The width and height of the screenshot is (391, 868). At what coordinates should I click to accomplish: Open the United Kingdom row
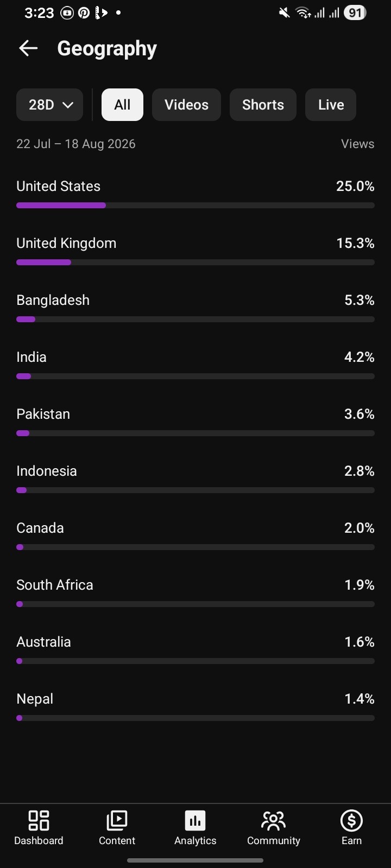(x=195, y=251)
